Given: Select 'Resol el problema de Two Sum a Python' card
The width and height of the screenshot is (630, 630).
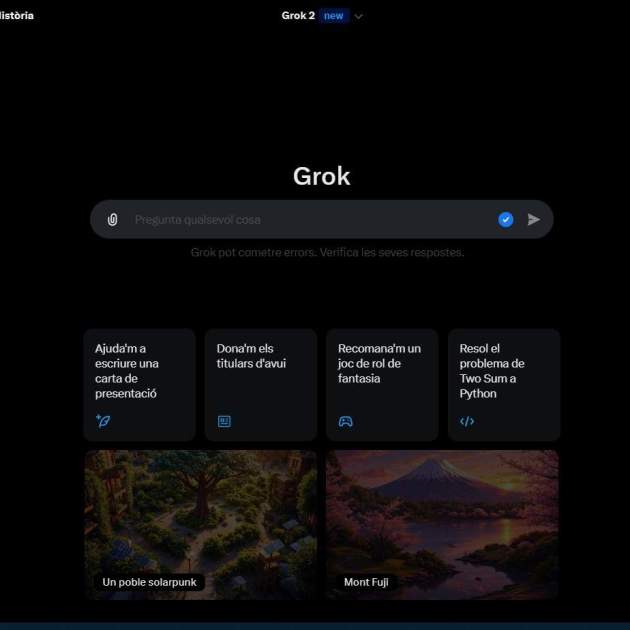Looking at the screenshot, I should (504, 385).
